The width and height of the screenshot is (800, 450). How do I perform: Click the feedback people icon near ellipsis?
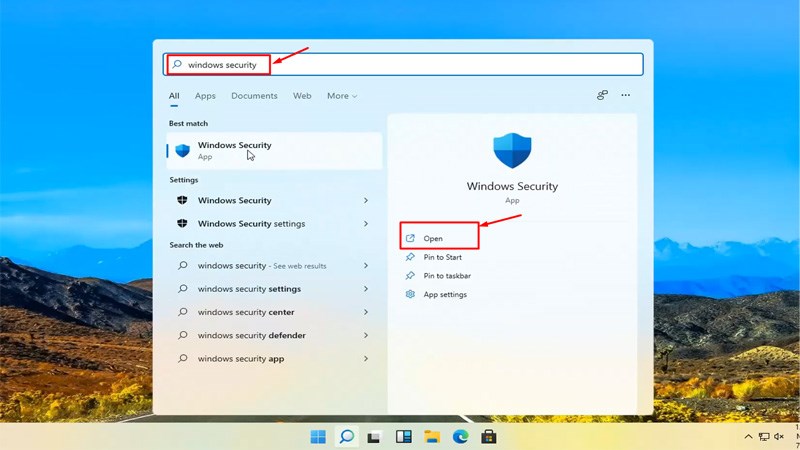pos(602,95)
